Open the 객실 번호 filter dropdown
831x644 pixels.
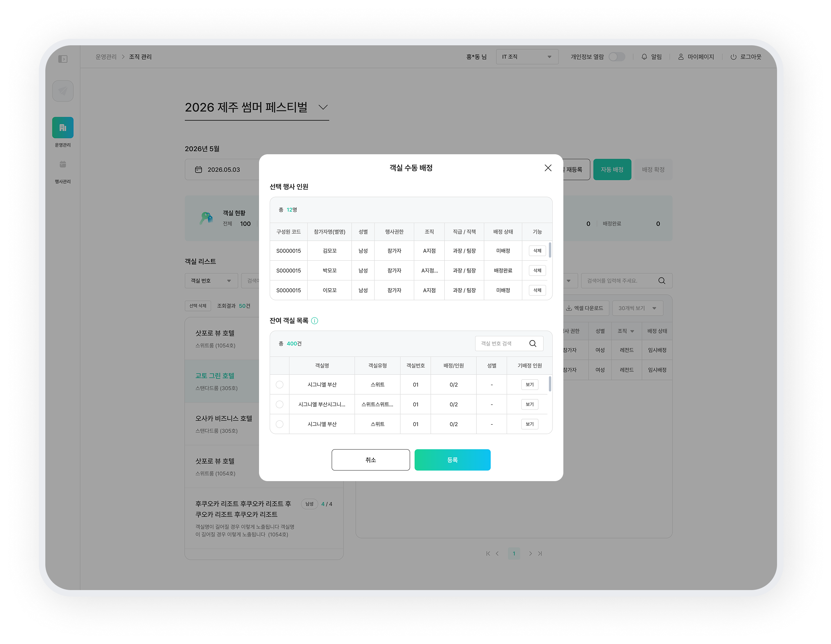point(211,281)
